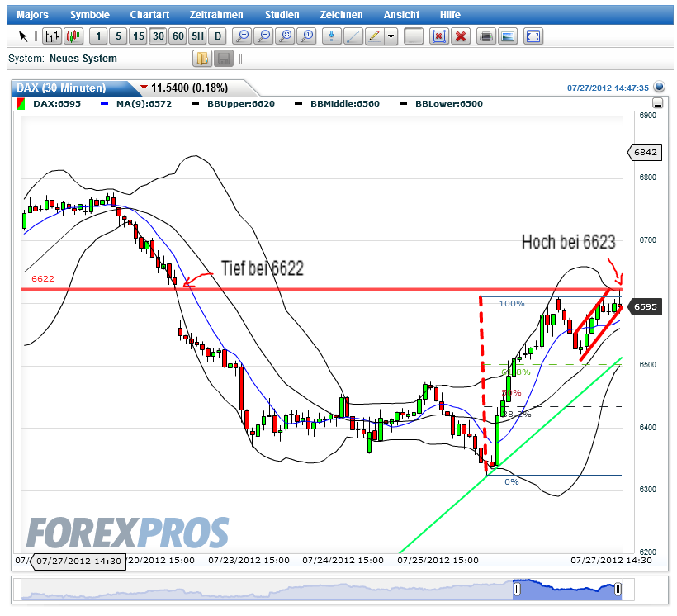Click the 07/27/2012 14:30 crosshair date label
677x616 pixels.
click(x=78, y=562)
